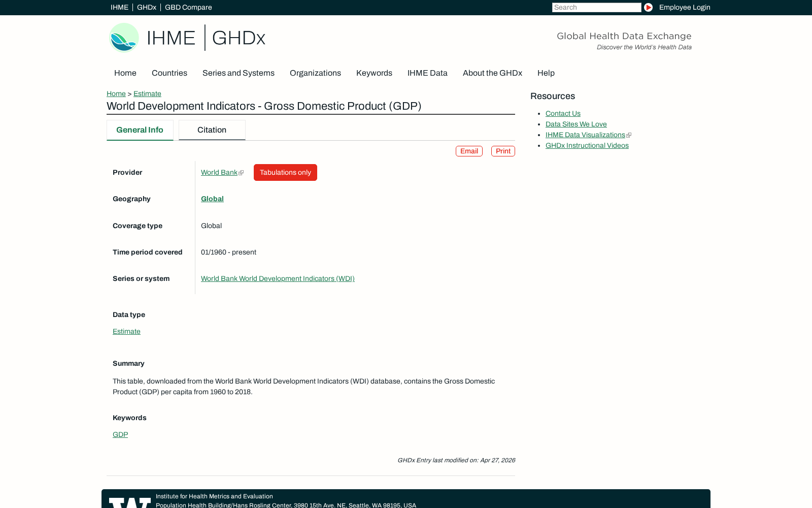This screenshot has width=812, height=508.
Task: Open Series and Systems menu
Action: (x=239, y=73)
